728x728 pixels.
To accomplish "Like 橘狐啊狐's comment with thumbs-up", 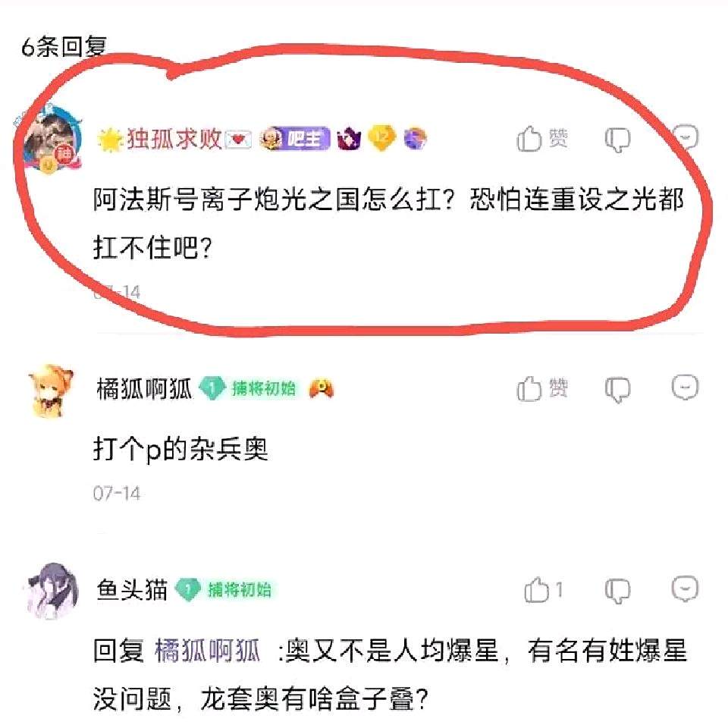I will 541,388.
